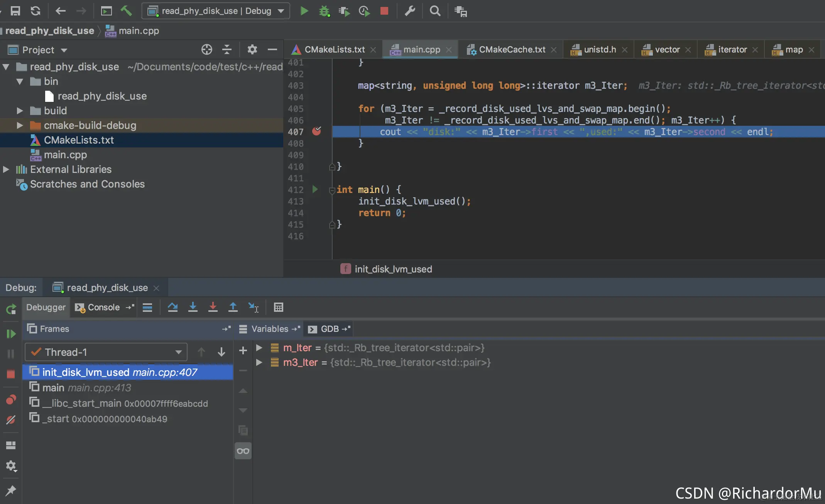Image resolution: width=825 pixels, height=504 pixels.
Task: Expand the cmake-build-debug folder
Action: [20, 125]
